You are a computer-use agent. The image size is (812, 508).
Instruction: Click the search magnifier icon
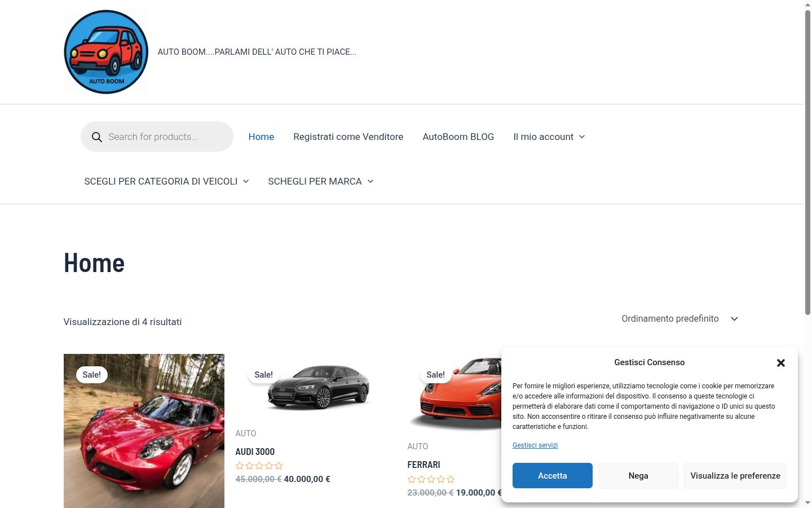(x=97, y=137)
